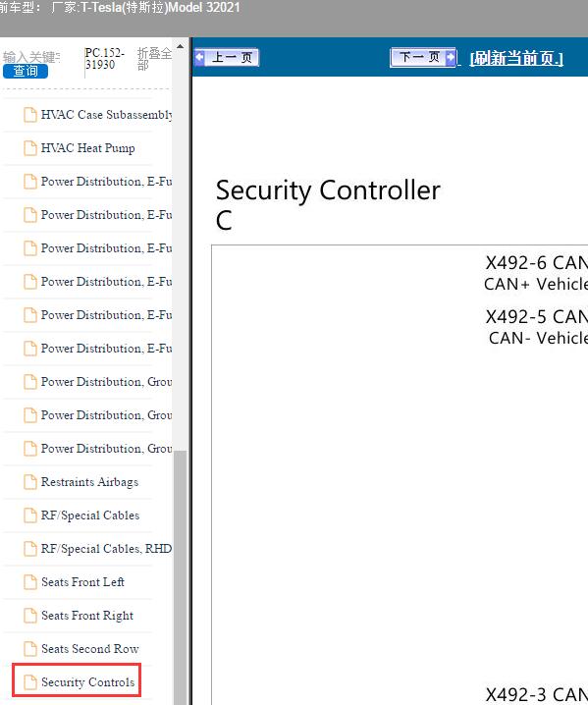Open the RF/Special Cables tree entry
588x705 pixels.
(90, 515)
